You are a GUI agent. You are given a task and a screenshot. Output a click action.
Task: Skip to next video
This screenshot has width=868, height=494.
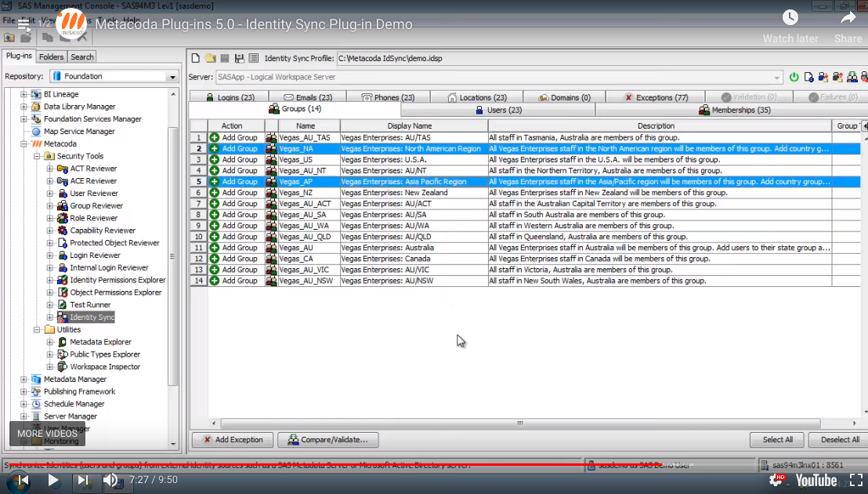[x=82, y=480]
